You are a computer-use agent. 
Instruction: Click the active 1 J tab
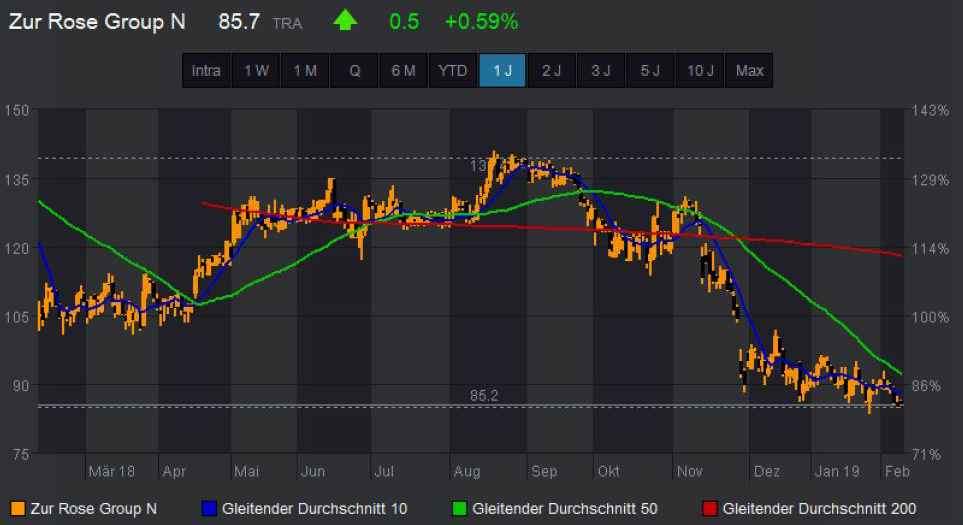(x=502, y=71)
